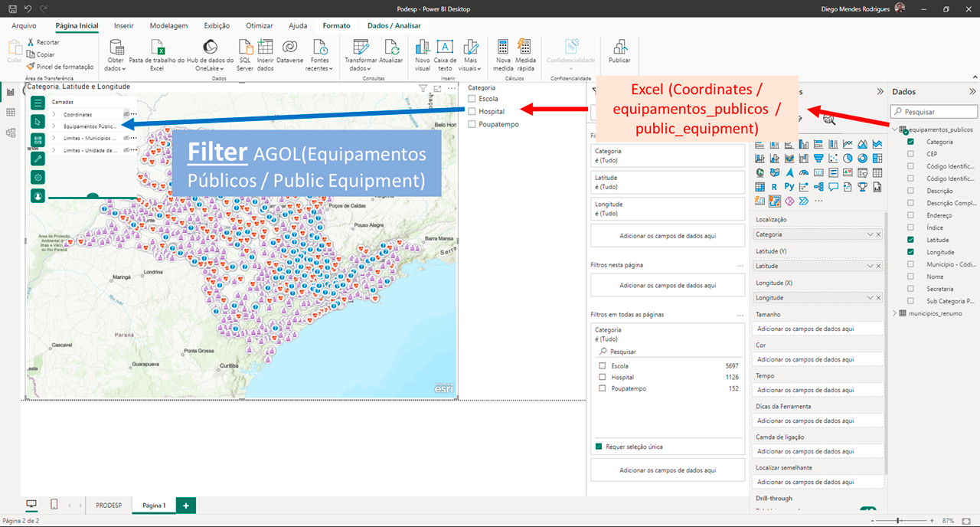Select the pie chart visual icon
This screenshot has height=527, width=980.
click(848, 159)
